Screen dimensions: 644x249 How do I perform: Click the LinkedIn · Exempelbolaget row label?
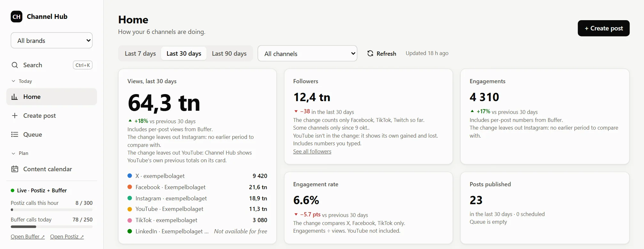(172, 231)
